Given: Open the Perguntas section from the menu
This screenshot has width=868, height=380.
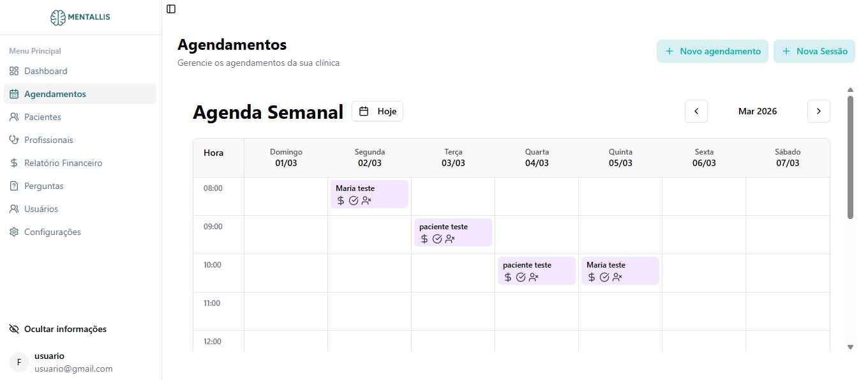Looking at the screenshot, I should (44, 186).
